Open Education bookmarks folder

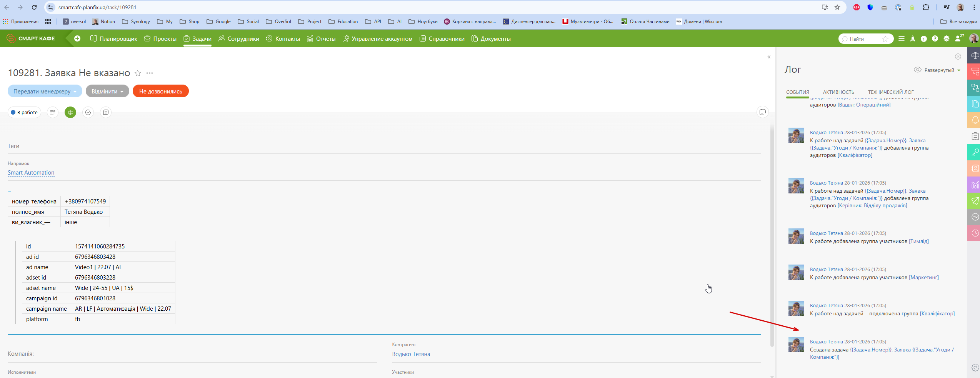tap(343, 22)
